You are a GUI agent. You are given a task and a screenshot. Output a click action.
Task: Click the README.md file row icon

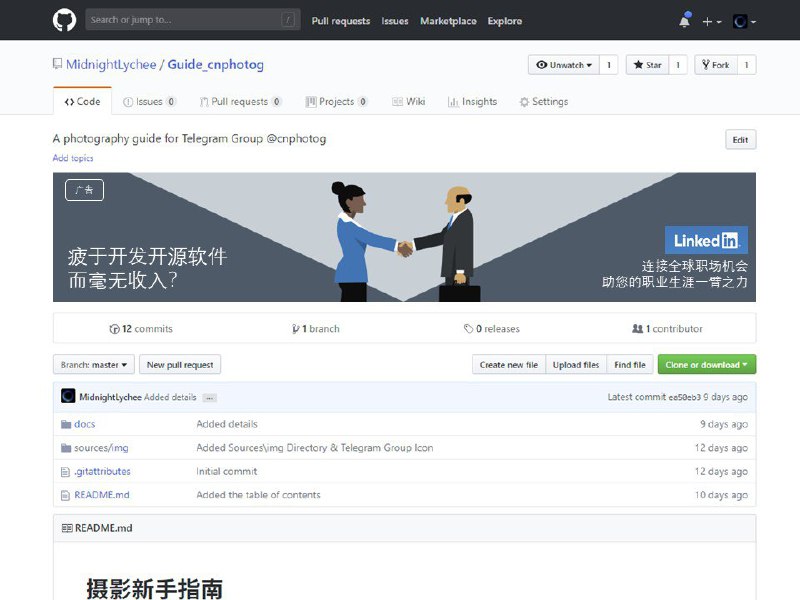click(65, 495)
